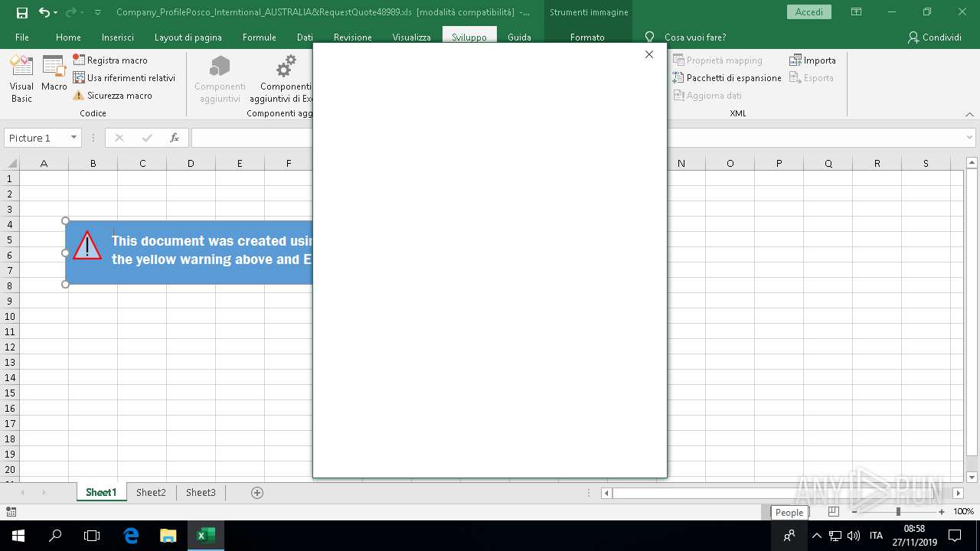Switch to the Home tab
Screen dimensions: 980x551
(x=68, y=37)
